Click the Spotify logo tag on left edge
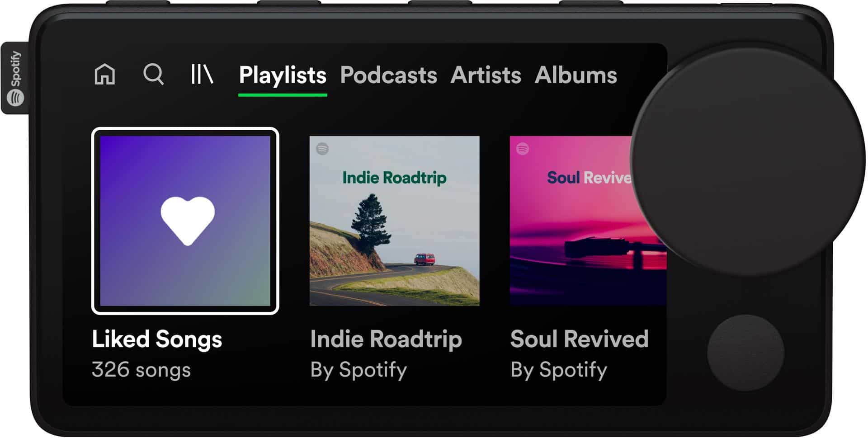This screenshot has width=868, height=438. (16, 78)
